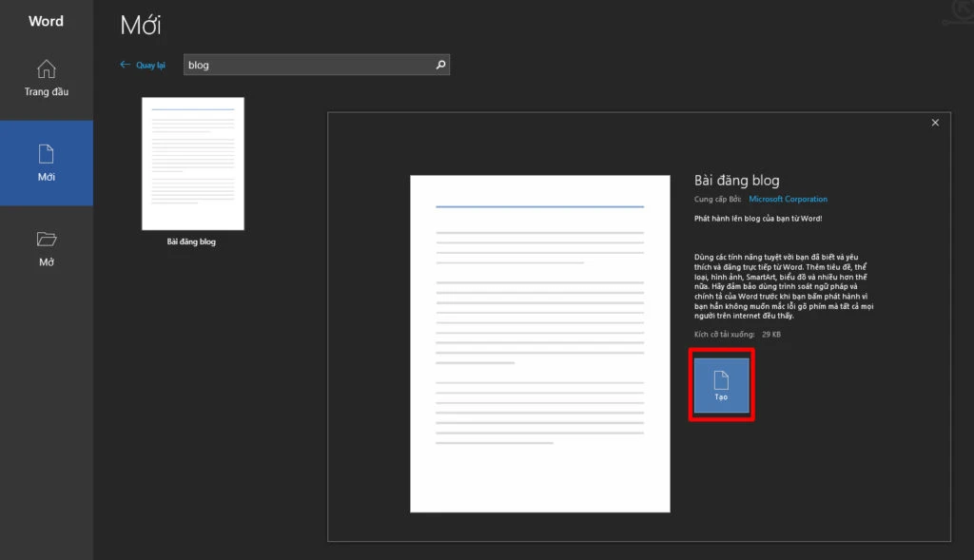Click the 'Bài đăng blog' preview heading
974x560 pixels.
(x=737, y=180)
